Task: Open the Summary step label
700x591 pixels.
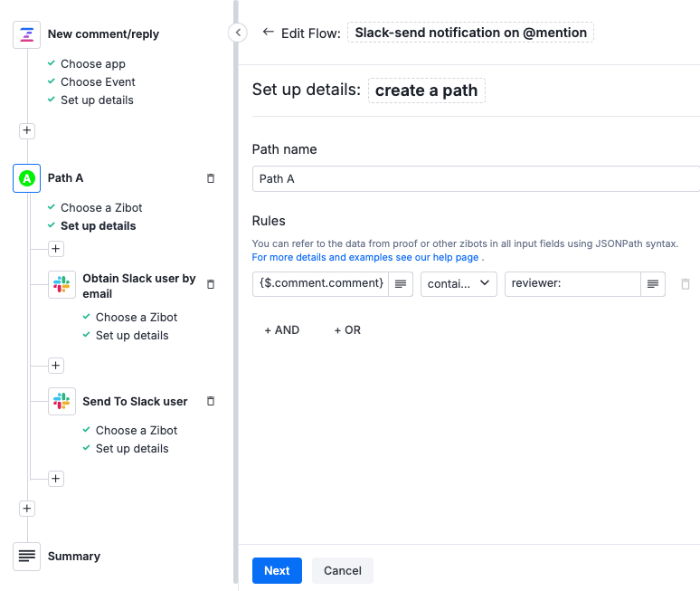Action: [x=74, y=557]
